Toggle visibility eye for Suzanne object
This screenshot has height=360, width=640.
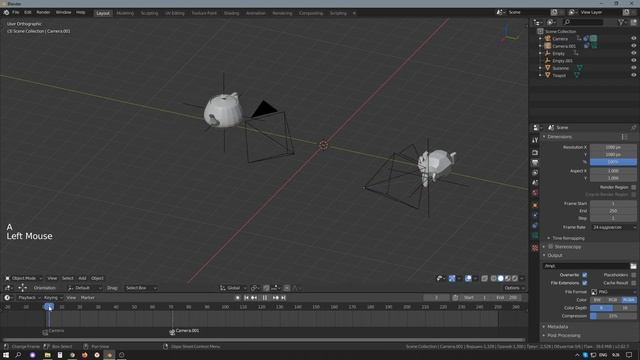633,68
